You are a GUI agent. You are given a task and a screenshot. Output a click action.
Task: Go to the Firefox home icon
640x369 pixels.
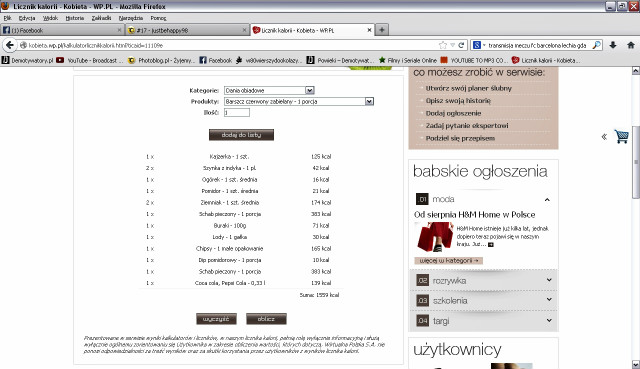tap(631, 45)
